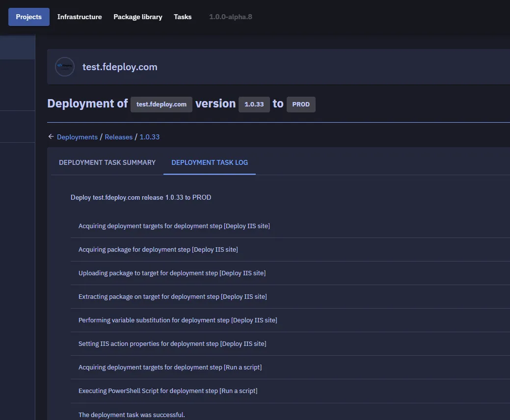Open the Projects menu

pos(29,17)
